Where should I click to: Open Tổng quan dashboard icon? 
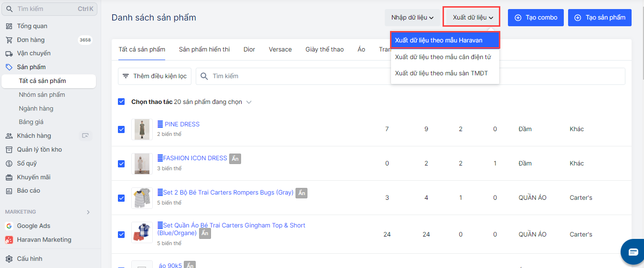9,26
